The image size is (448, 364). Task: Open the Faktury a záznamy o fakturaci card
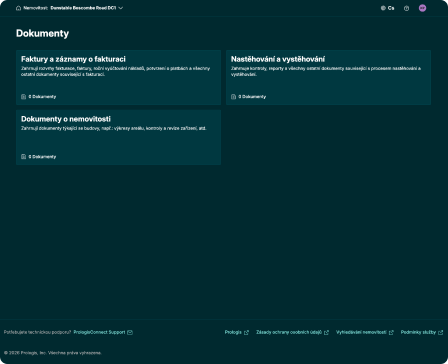click(118, 77)
